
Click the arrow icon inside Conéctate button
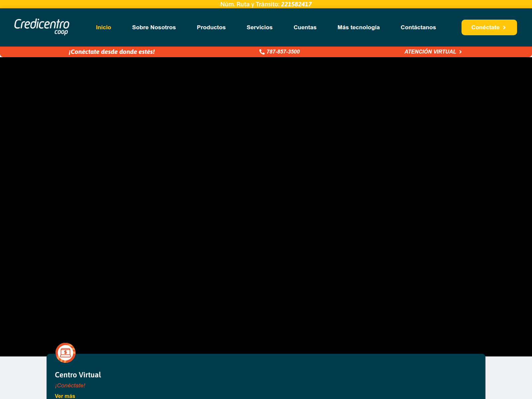pyautogui.click(x=505, y=28)
